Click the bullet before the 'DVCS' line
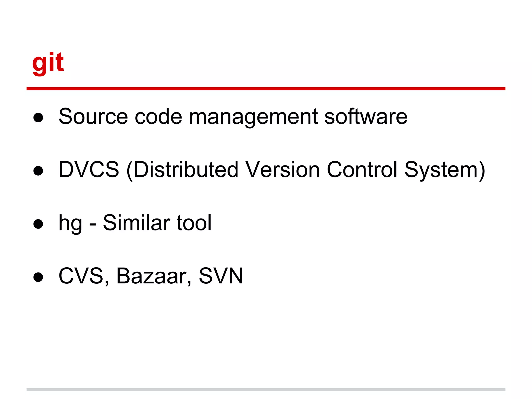Viewport: 532px width, 399px height. (38, 171)
